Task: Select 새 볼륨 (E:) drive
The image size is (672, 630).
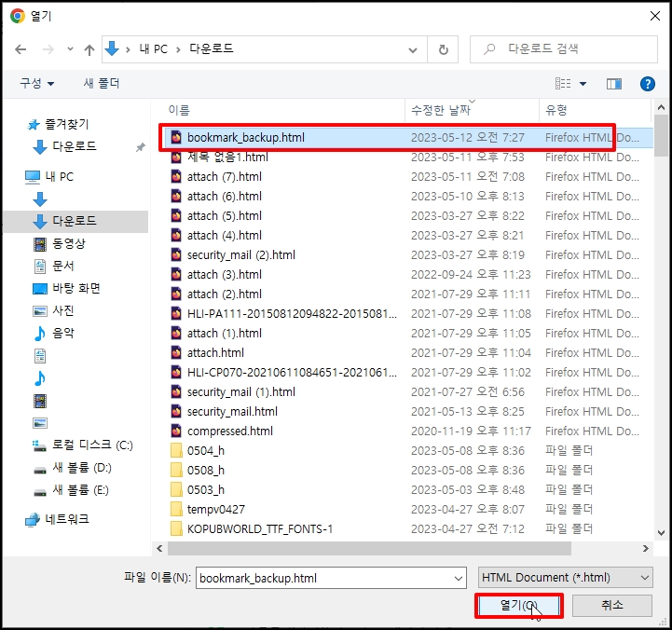Action: tap(71, 490)
